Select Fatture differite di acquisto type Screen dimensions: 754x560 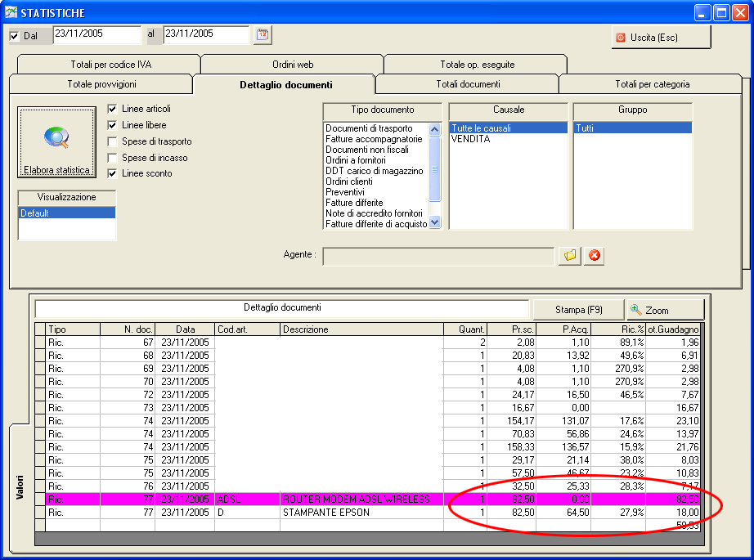(x=376, y=223)
